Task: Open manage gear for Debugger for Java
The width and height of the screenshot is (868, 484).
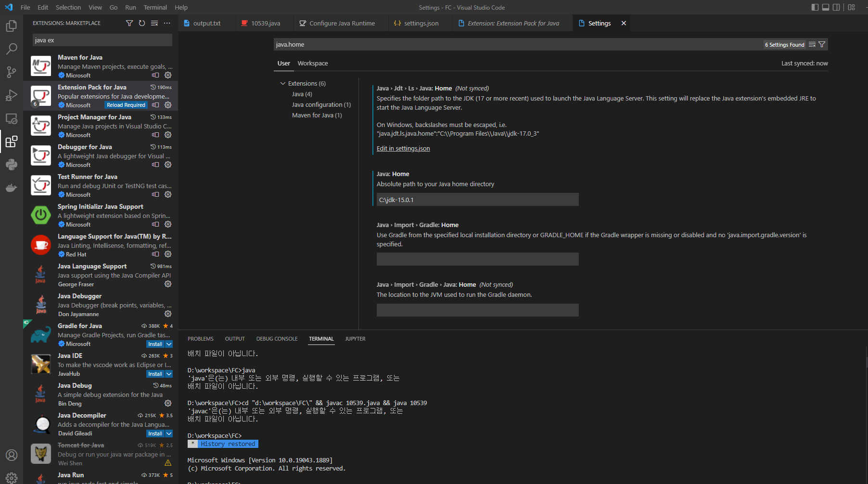Action: [x=168, y=165]
